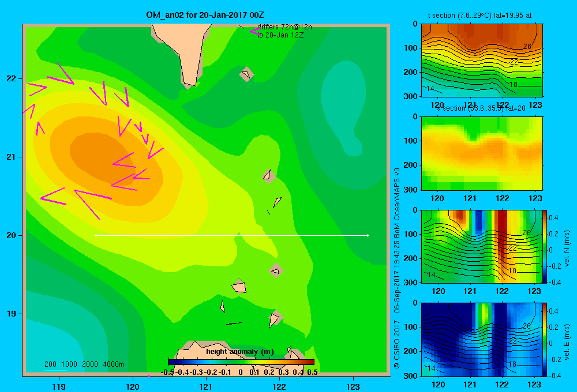Click the eastern endpoint of white section line
577x392 pixels.
[x=368, y=235]
